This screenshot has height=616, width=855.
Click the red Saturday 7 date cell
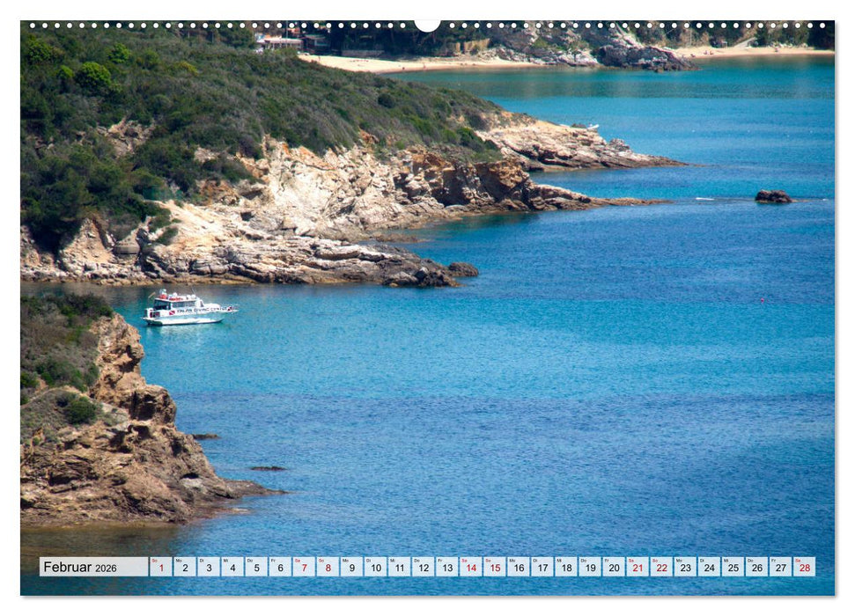click(x=304, y=567)
